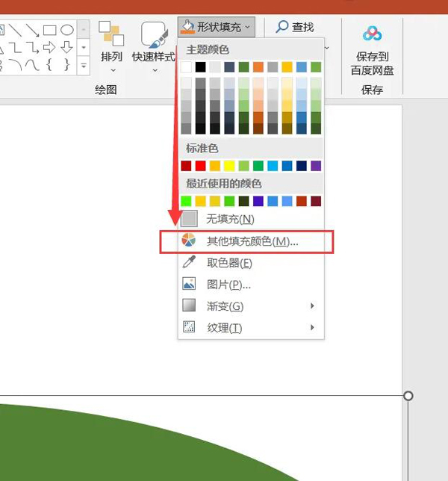Click the 排列 stacked squares icon
Image resolution: width=448 pixels, height=481 pixels.
(x=111, y=34)
